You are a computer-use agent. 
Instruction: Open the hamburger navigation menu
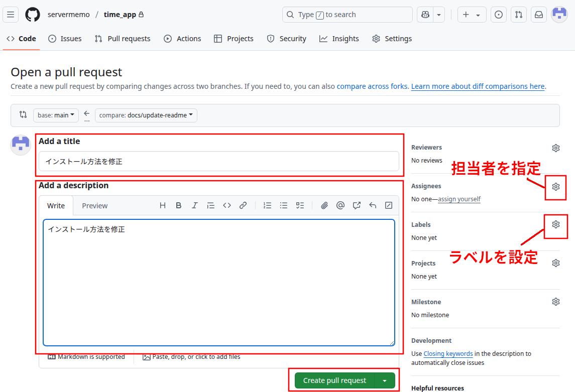[11, 15]
